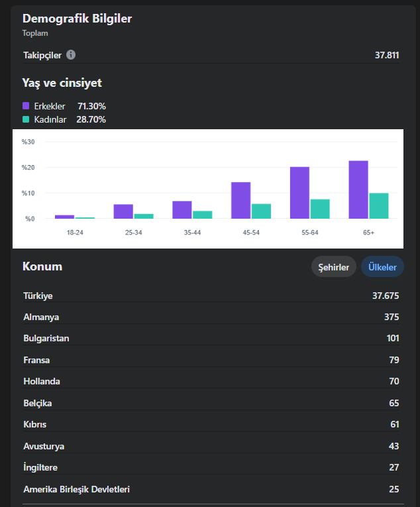Switch to the Şehirler location view
Screen dimensions: 420x507
pos(333,267)
